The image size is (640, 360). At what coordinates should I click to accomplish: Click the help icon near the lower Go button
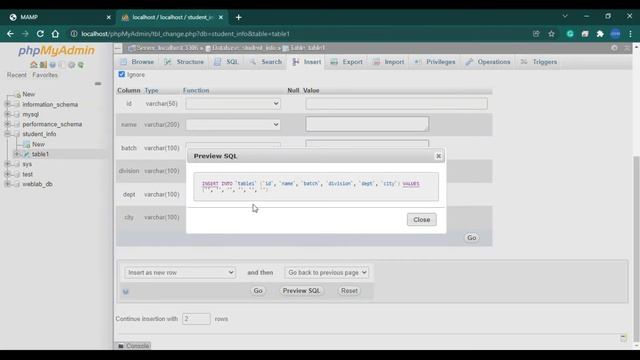(126, 291)
